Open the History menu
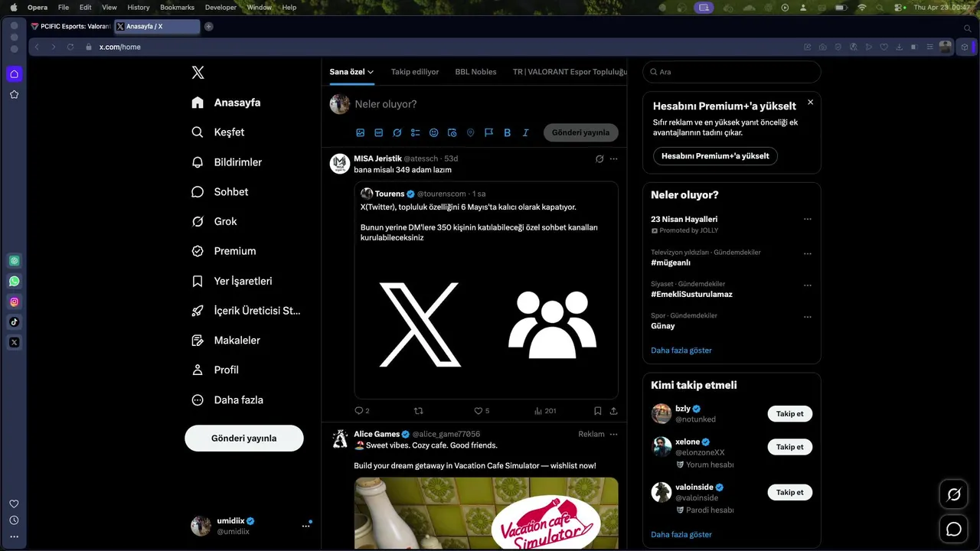Screen dimensions: 980x551 coord(139,7)
